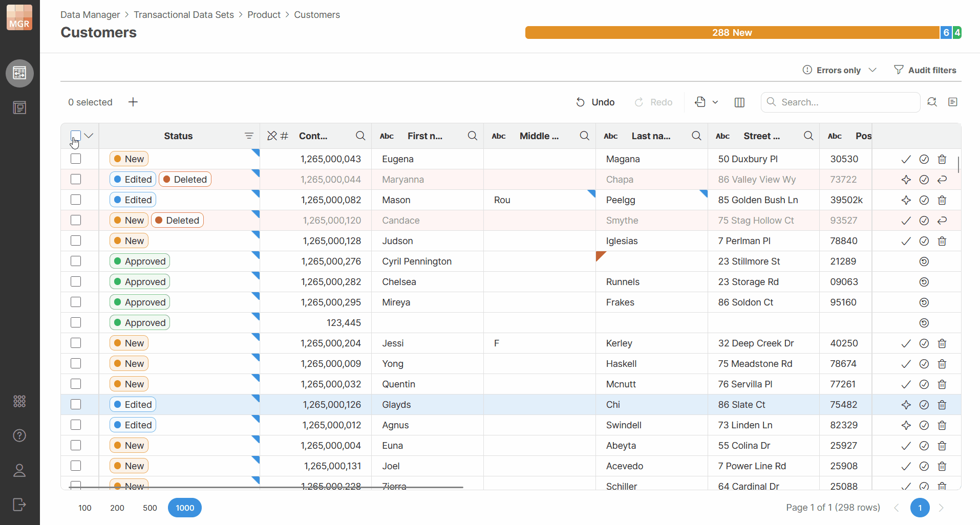The image size is (980, 525).
Task: Select the Joel row checkbox
Action: coord(76,466)
